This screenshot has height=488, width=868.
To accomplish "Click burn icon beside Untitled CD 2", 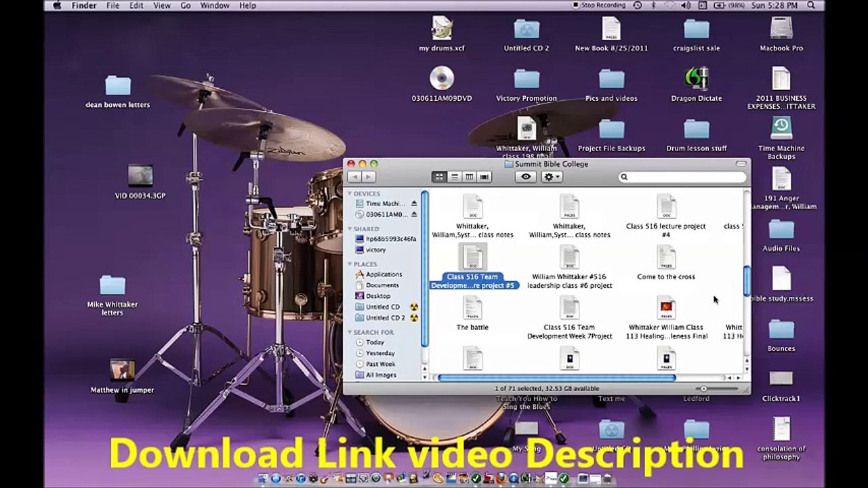I will [x=414, y=317].
